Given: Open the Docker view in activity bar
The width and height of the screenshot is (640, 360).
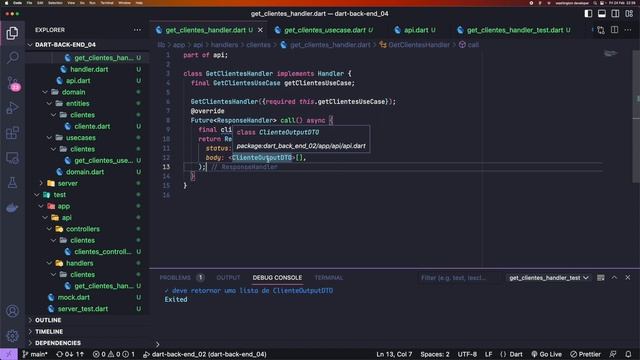Looking at the screenshot, I should pyautogui.click(x=12, y=208).
